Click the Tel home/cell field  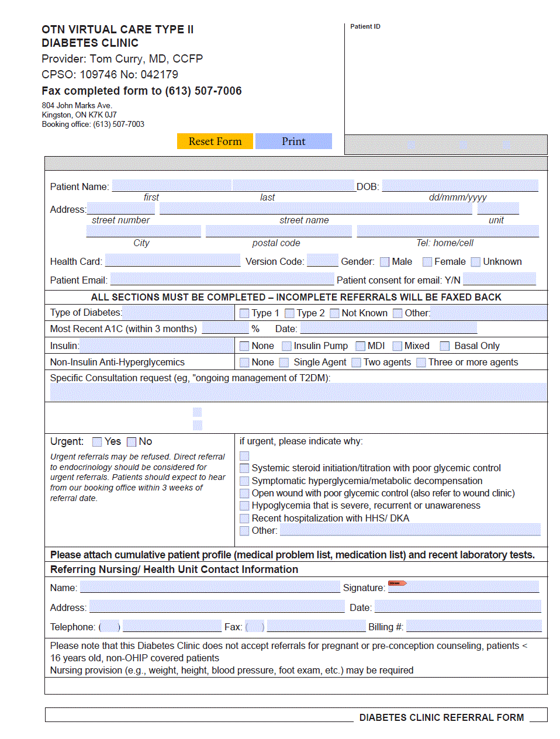tap(448, 232)
